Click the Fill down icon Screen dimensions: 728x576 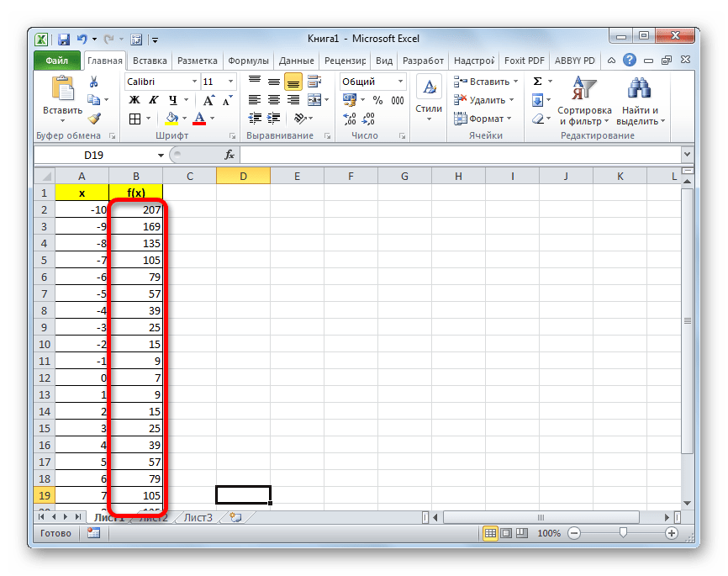538,100
